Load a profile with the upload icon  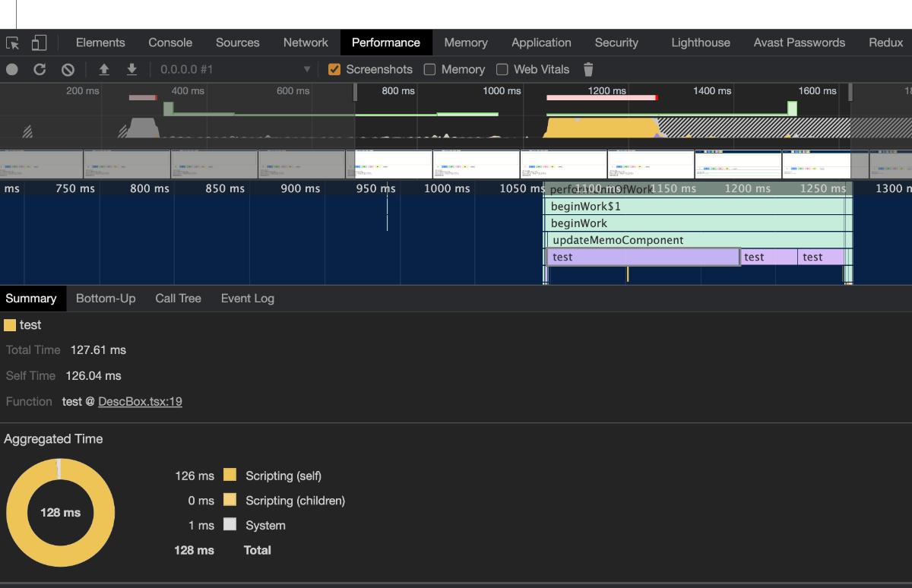coord(104,69)
